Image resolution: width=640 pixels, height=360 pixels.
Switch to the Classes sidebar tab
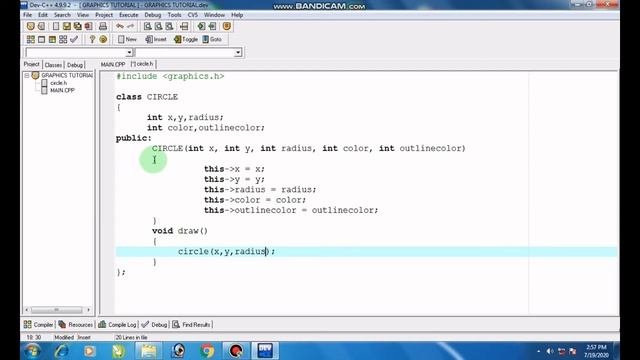(53, 65)
